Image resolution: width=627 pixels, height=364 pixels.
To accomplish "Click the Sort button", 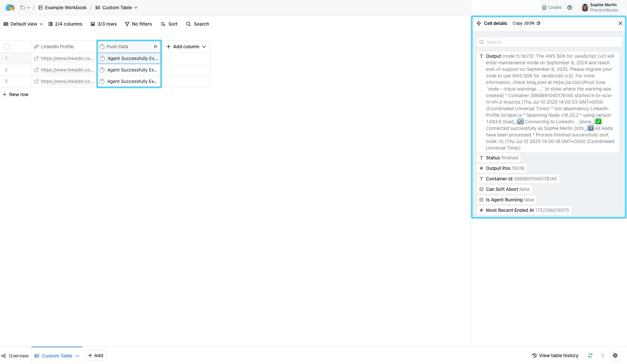I will tap(169, 24).
